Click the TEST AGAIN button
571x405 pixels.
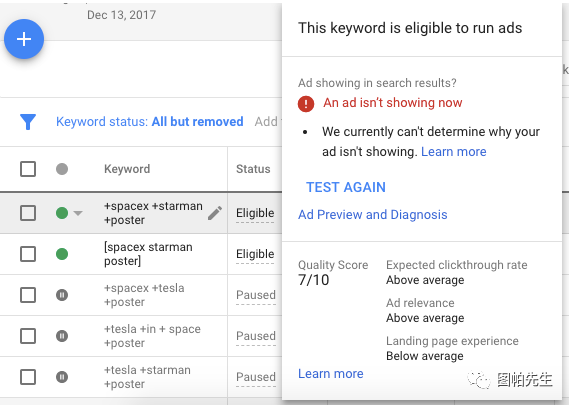[346, 187]
